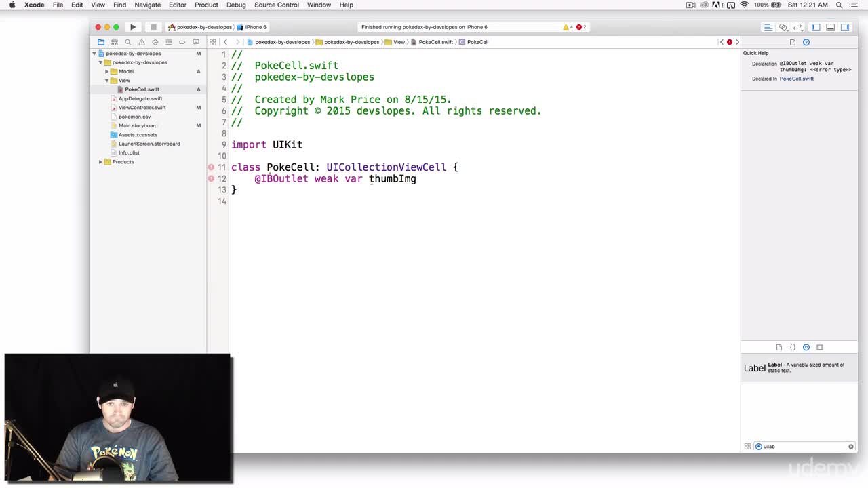868x488 pixels.
Task: Select the pokedex-by-devslopes scheme in the toolbar
Action: pyautogui.click(x=200, y=27)
